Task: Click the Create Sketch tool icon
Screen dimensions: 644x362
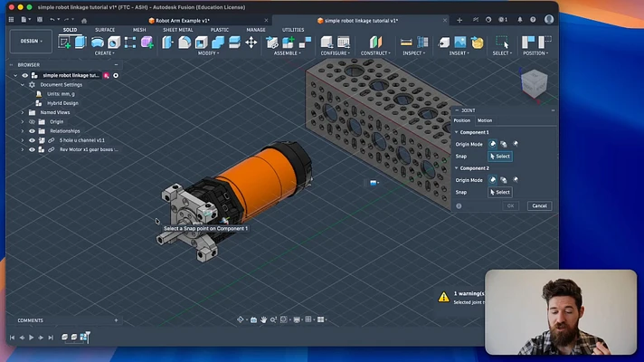Action: pos(64,42)
